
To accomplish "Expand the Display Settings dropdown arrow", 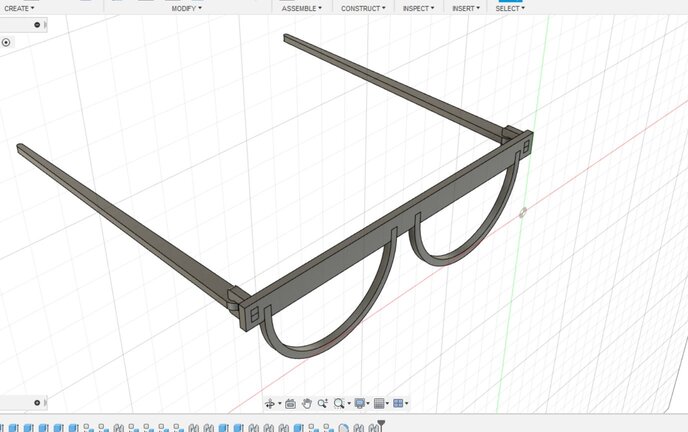I will (x=368, y=403).
